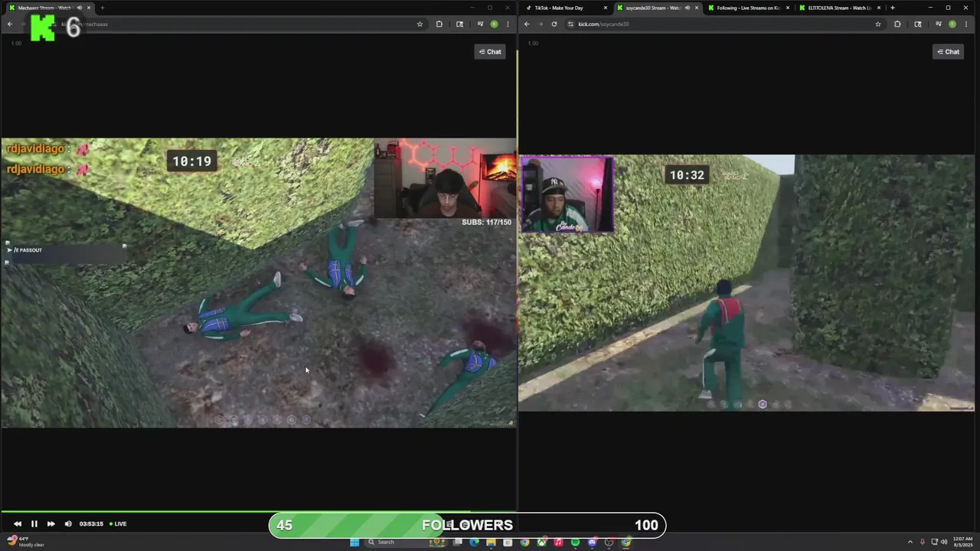Mute the player volume speaker icon
The image size is (980, 551).
pyautogui.click(x=68, y=524)
